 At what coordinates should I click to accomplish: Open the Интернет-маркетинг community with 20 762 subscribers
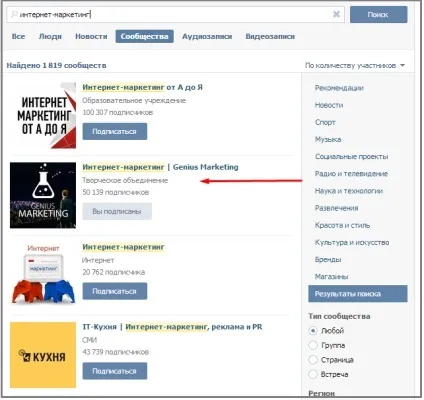coord(123,247)
